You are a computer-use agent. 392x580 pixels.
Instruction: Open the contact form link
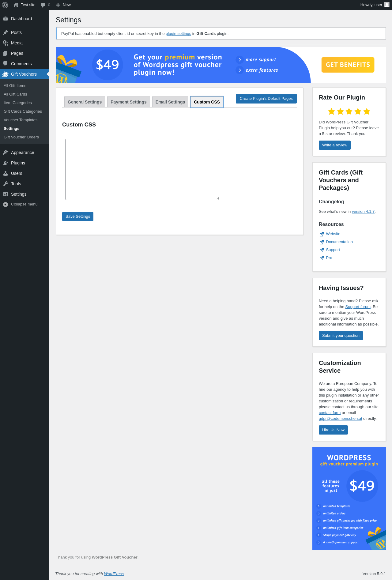pos(330,413)
